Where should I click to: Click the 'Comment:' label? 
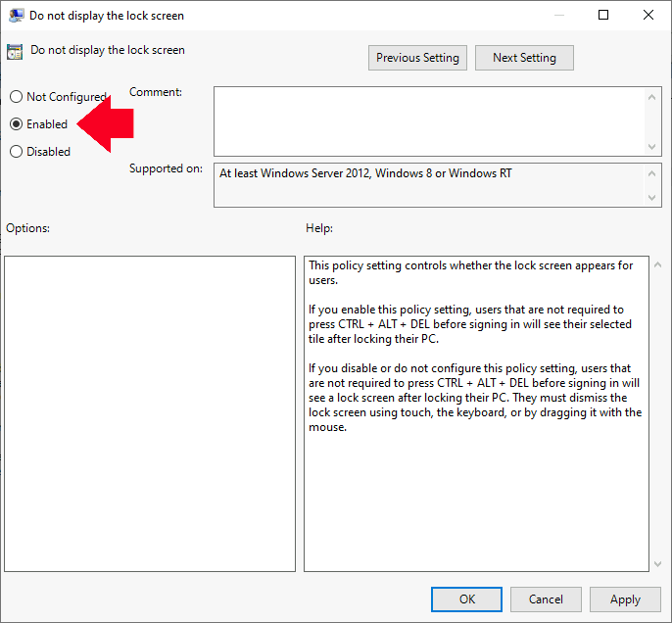point(156,92)
